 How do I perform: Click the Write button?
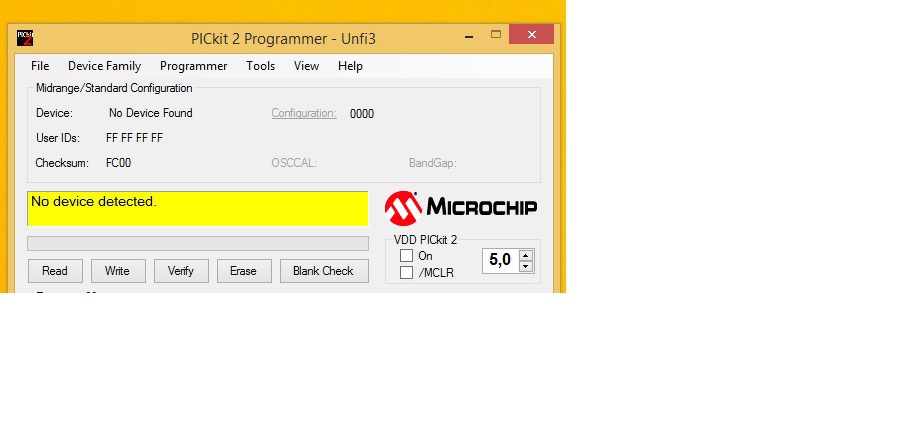tap(118, 271)
